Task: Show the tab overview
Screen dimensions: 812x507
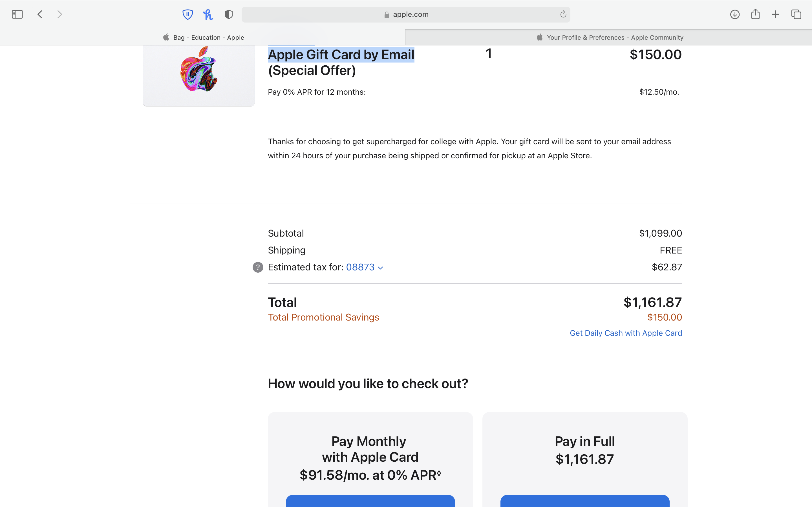Action: tap(796, 14)
